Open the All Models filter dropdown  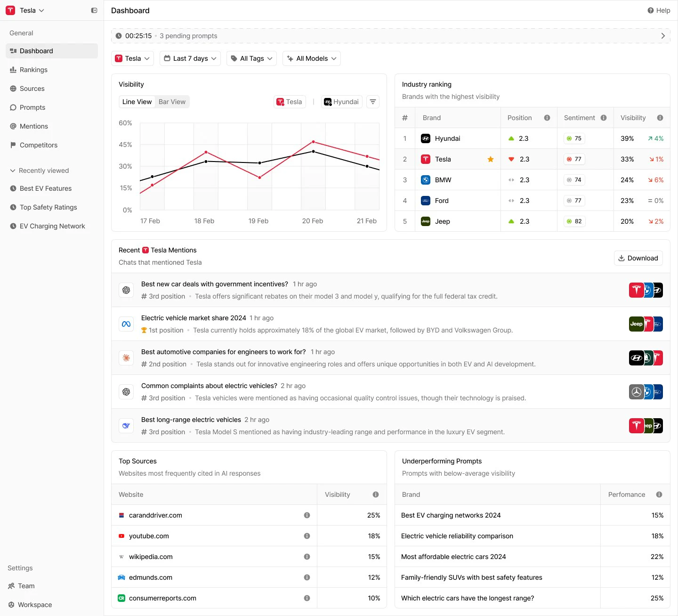[x=312, y=58]
